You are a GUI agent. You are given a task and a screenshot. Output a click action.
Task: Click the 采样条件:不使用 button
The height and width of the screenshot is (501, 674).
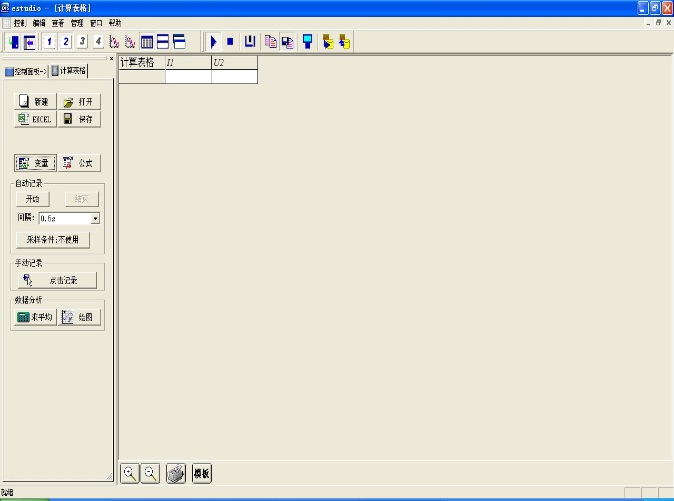(53, 240)
